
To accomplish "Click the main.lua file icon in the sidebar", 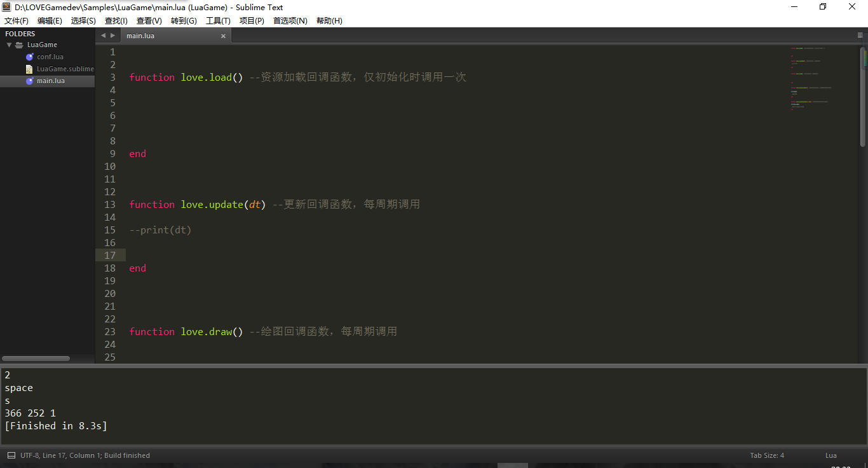I will tap(30, 81).
